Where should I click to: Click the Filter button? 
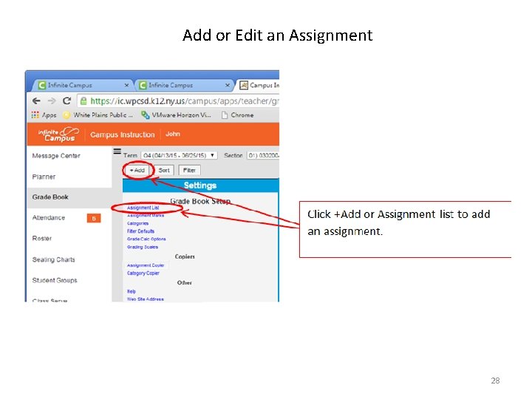[189, 171]
